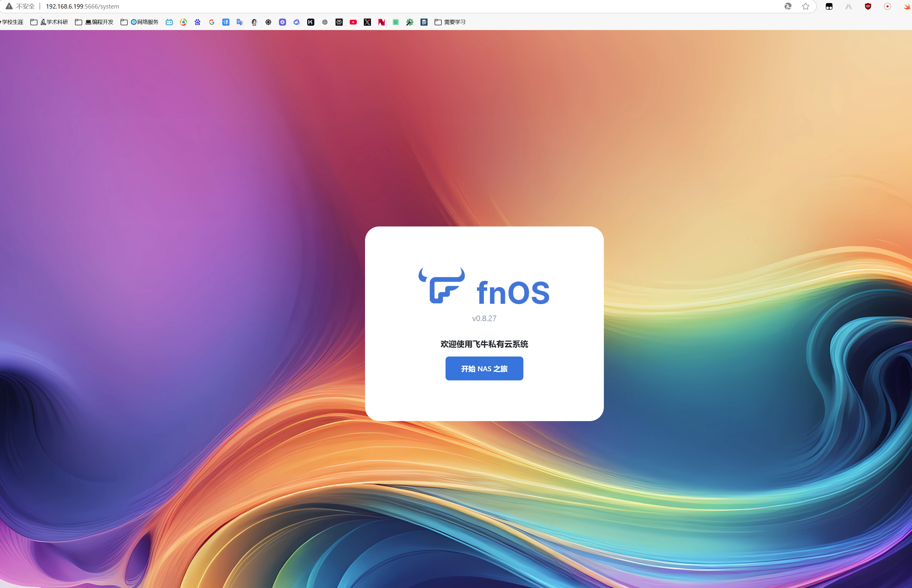
Task: Open the Baidu paw bookmark
Action: 197,22
